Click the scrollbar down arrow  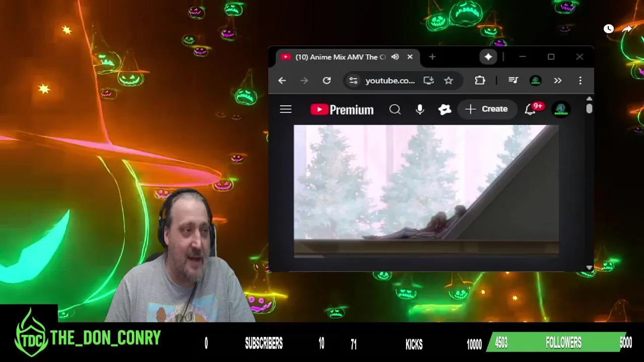tap(589, 268)
